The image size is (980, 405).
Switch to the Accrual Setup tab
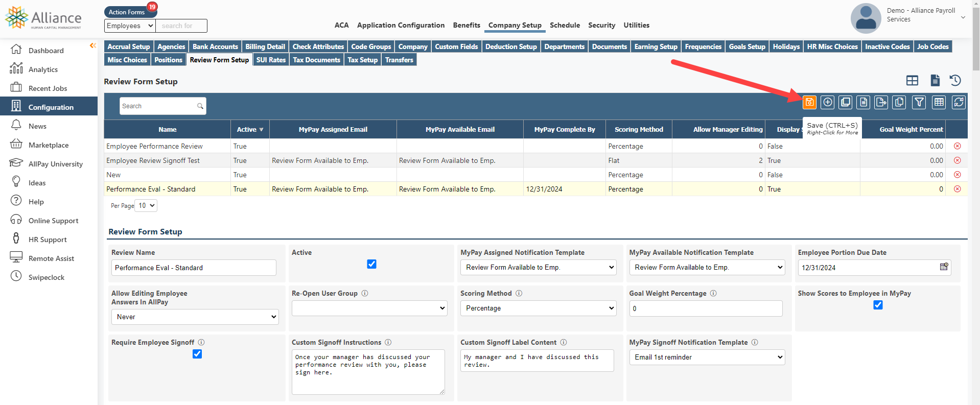(x=129, y=46)
